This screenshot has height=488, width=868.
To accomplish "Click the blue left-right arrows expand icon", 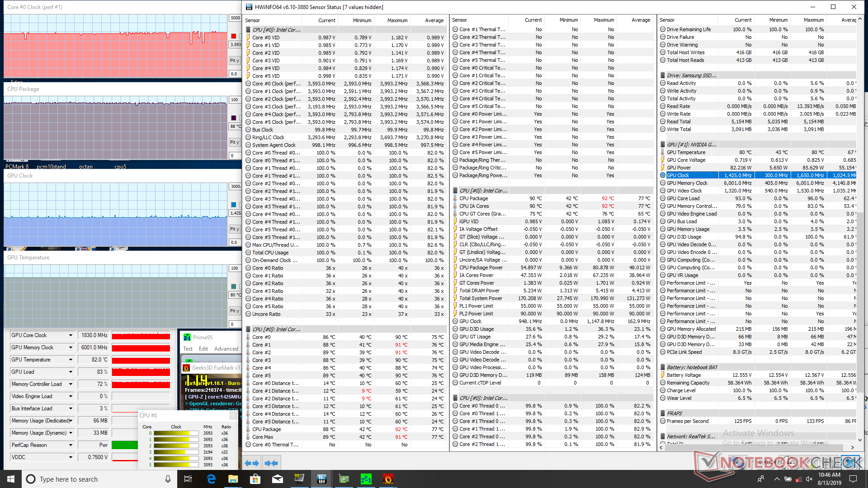I will click(x=252, y=463).
